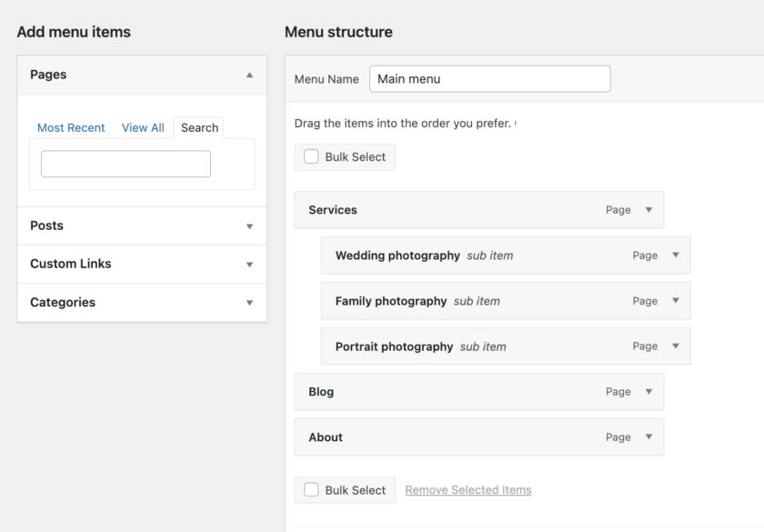Enable the bottom Bulk Select checkbox

pyautogui.click(x=312, y=490)
